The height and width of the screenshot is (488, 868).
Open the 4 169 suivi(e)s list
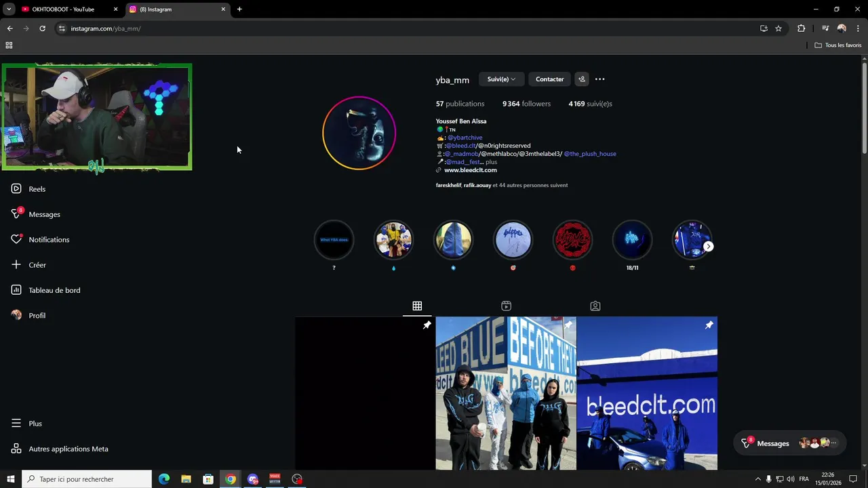[x=590, y=104]
